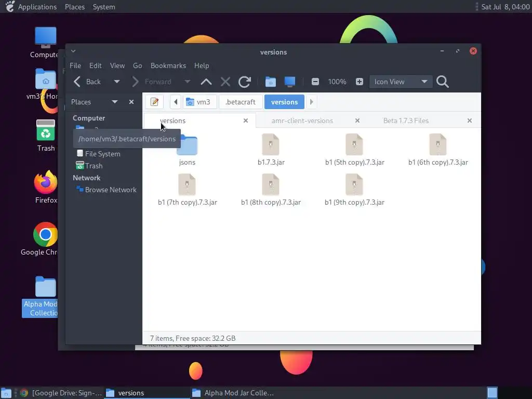This screenshot has height=399, width=532.
Task: Click the clock showing Sat Jul 8, 04:00
Action: click(505, 7)
